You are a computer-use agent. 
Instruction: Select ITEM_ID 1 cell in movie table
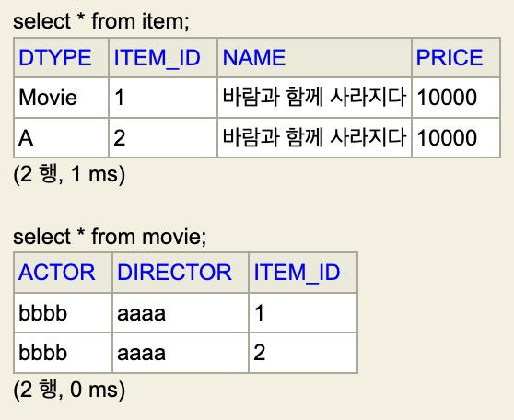coord(303,313)
